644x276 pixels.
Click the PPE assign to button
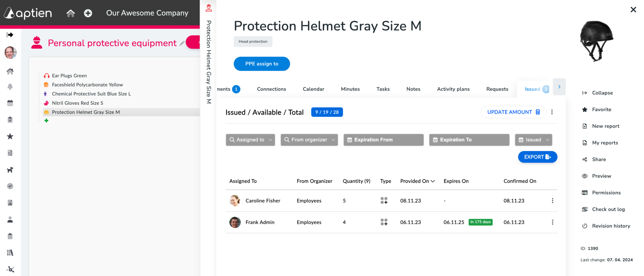click(262, 64)
